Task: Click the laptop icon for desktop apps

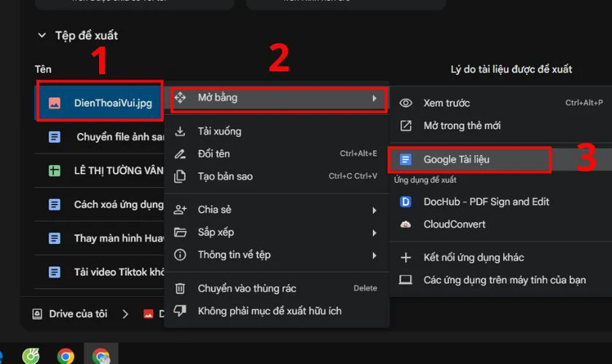Action: (406, 280)
